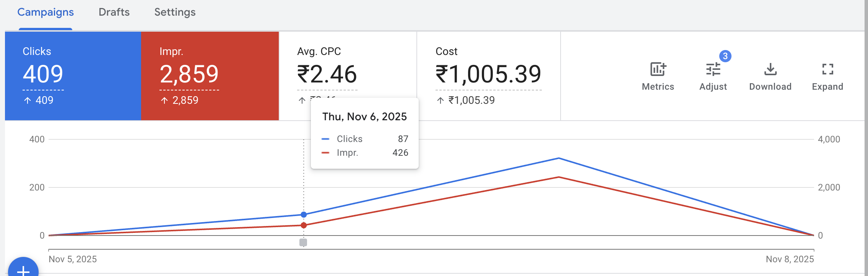
Task: Click the Download arrow icon
Action: (770, 69)
